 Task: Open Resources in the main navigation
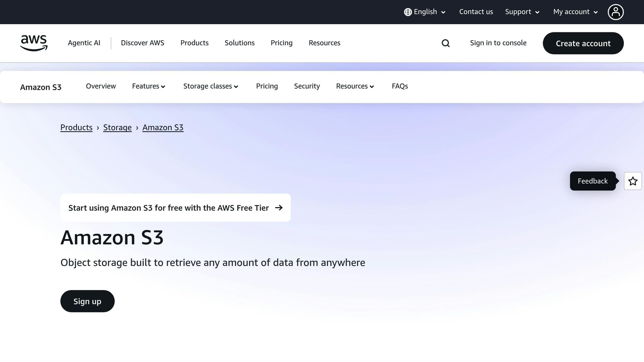tap(325, 43)
